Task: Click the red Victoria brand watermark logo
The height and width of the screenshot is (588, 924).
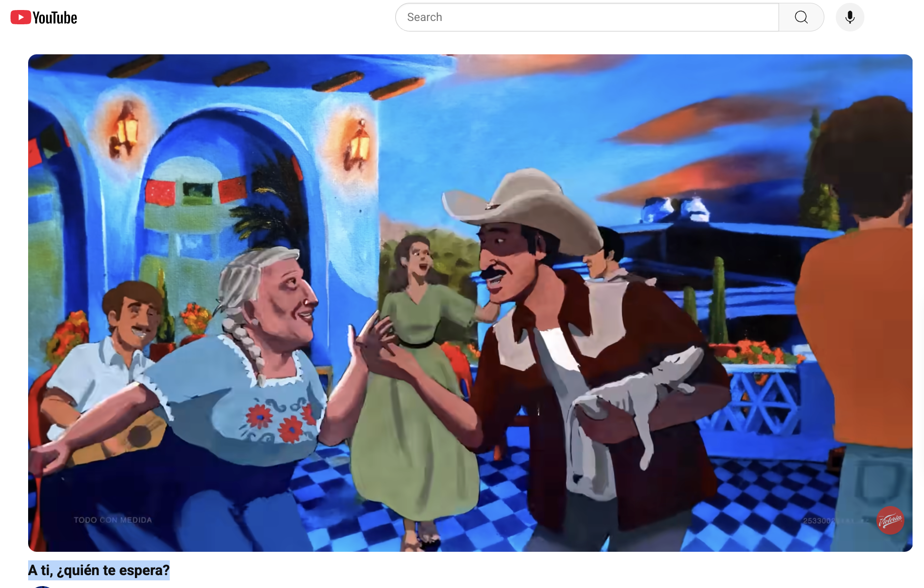Action: pyautogui.click(x=890, y=520)
